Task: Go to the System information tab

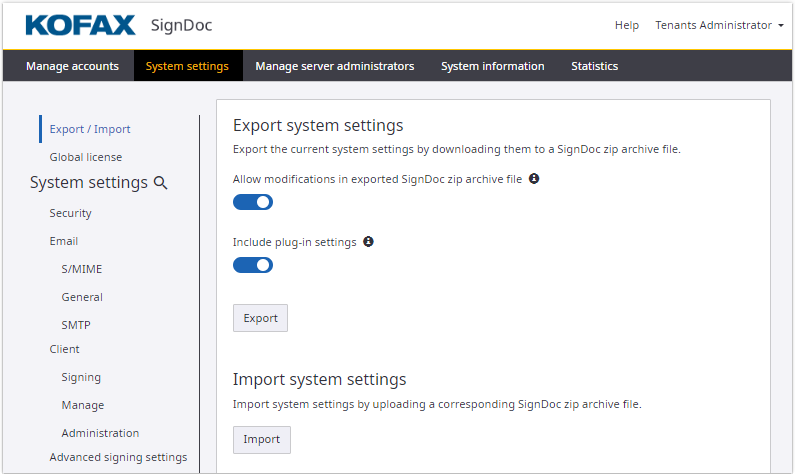Action: [x=492, y=66]
